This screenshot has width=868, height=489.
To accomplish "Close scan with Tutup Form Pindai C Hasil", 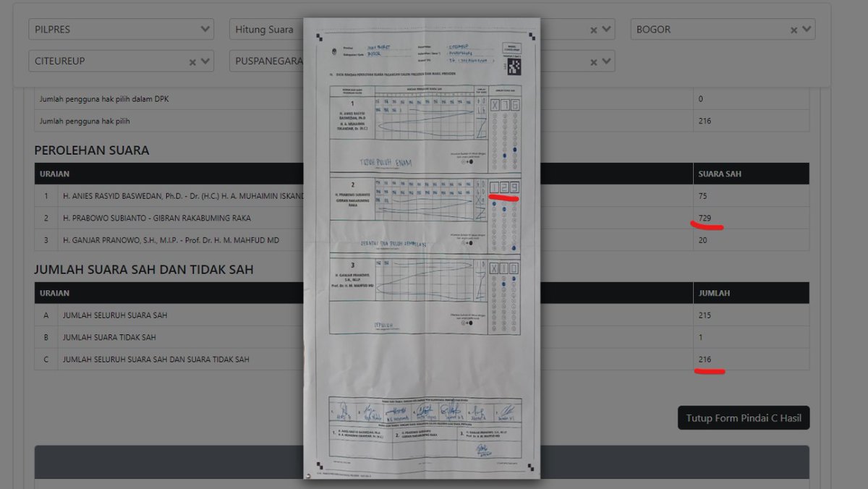I will coord(744,418).
